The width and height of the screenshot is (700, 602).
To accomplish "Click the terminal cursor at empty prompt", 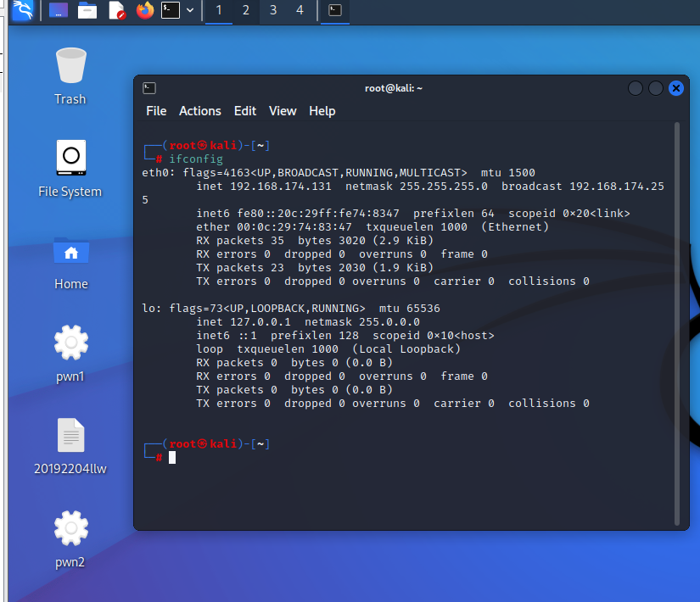I will (172, 458).
